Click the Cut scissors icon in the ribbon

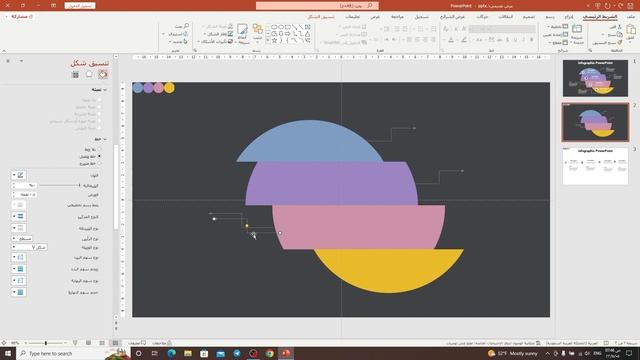[620, 27]
